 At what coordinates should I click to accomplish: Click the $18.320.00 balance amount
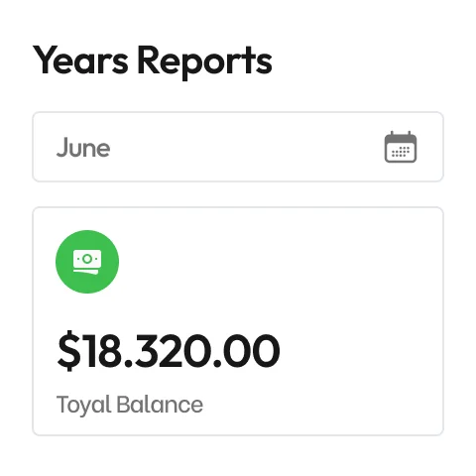point(169,350)
